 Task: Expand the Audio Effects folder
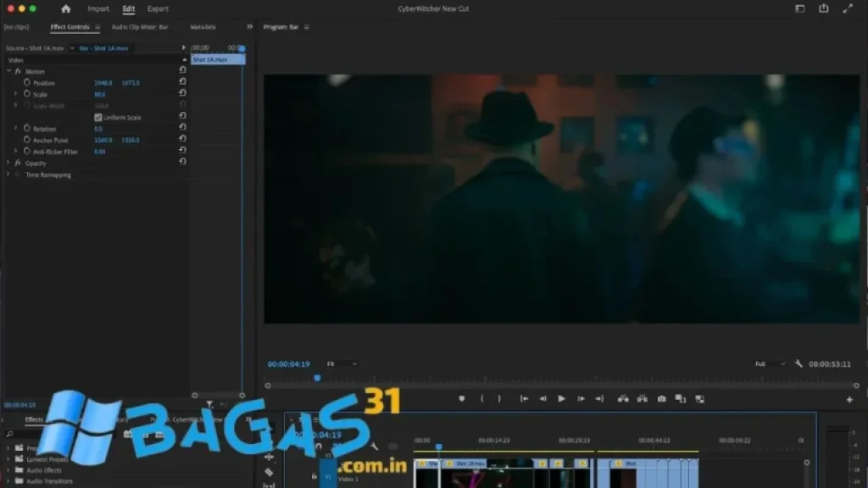[x=8, y=470]
